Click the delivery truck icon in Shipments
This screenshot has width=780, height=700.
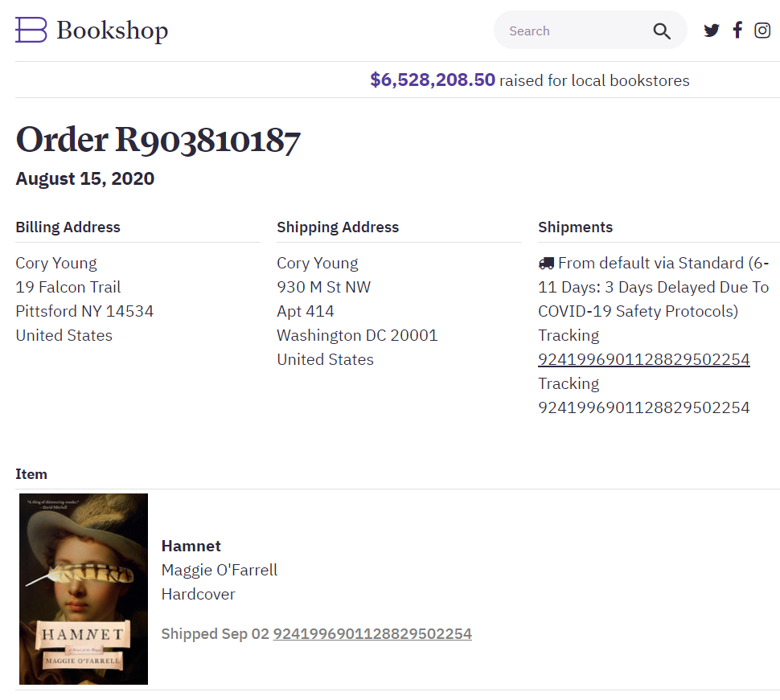pos(546,263)
